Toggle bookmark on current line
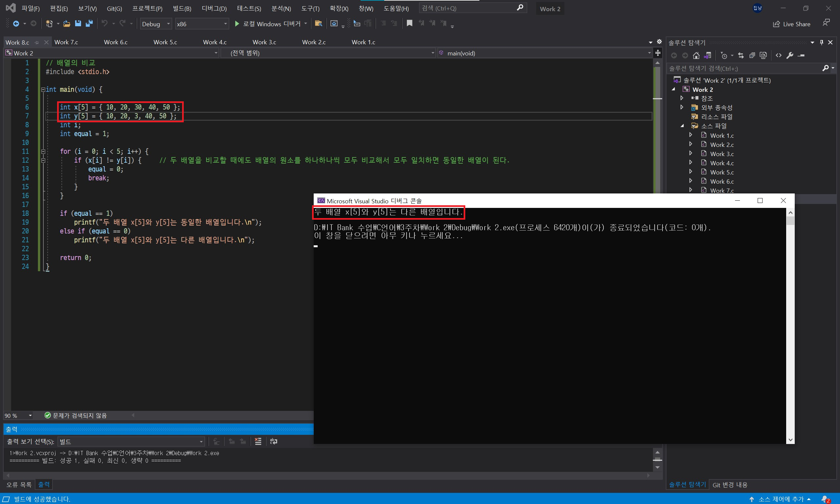 [x=409, y=23]
